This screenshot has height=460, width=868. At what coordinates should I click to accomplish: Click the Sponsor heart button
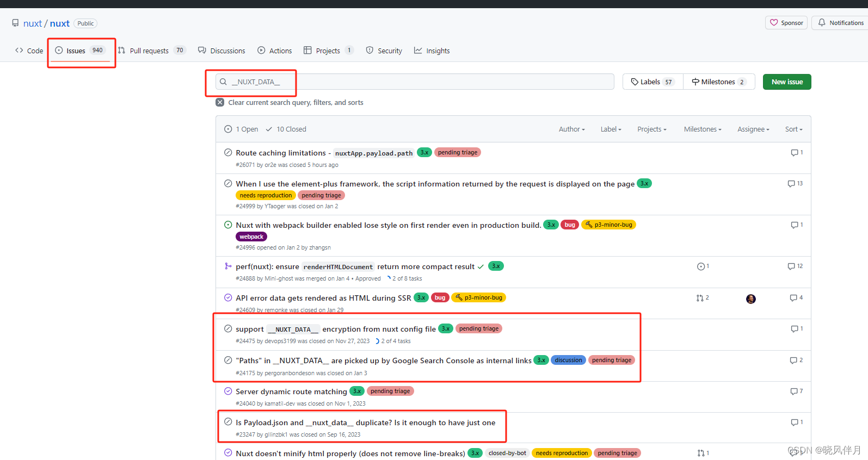point(787,23)
